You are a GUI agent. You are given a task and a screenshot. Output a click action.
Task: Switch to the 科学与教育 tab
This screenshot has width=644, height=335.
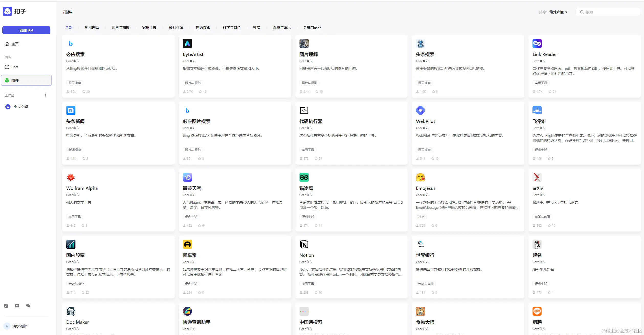[x=232, y=27]
